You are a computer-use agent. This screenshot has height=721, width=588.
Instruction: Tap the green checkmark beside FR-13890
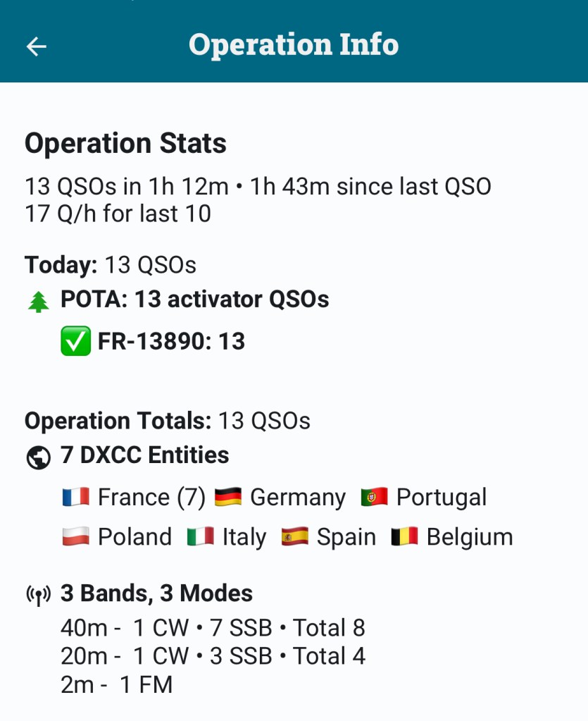pyautogui.click(x=75, y=342)
